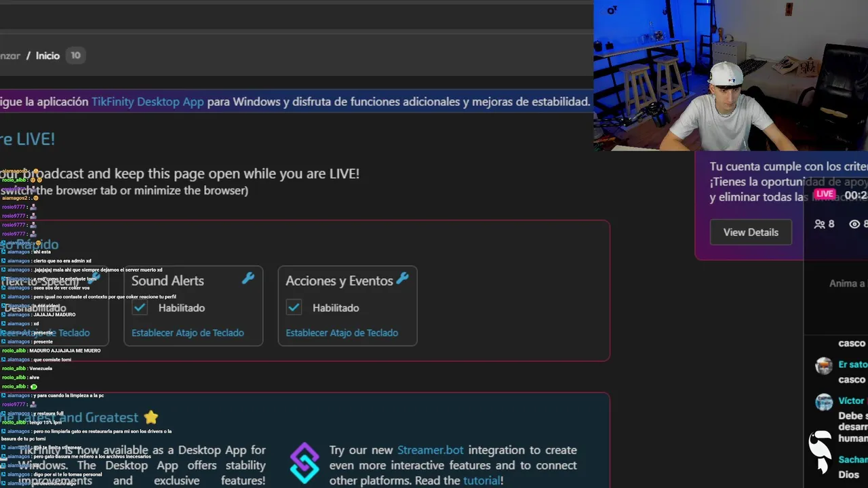This screenshot has height=488, width=868.
Task: Open Víctor's chat avatar
Action: tap(824, 402)
